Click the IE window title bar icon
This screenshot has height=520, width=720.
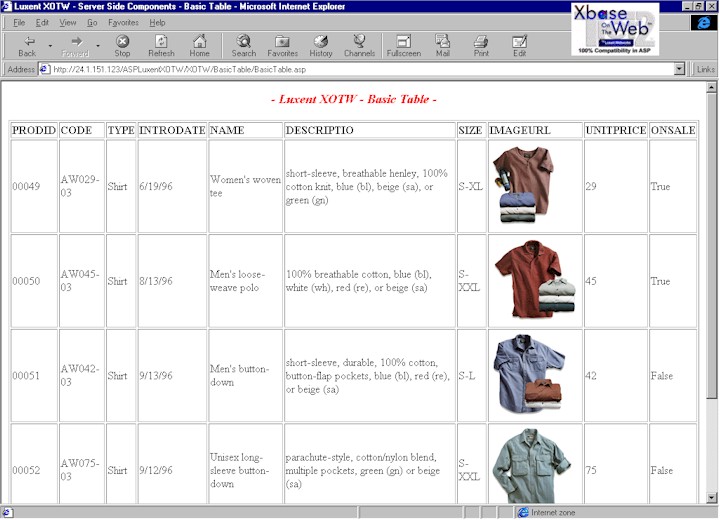6,6
